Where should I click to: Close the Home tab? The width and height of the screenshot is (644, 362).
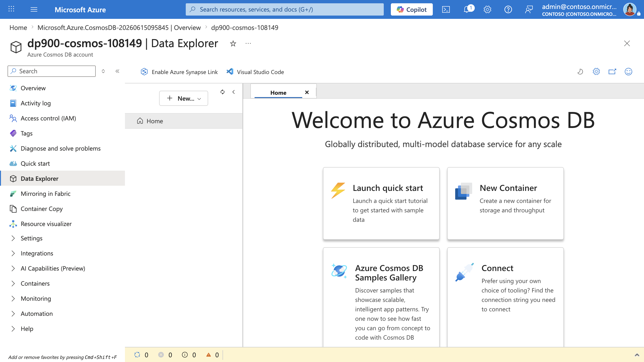307,92
